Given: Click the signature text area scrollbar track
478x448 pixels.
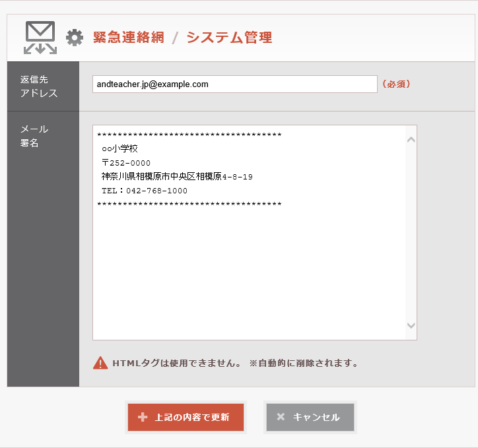Looking at the screenshot, I should 411,232.
